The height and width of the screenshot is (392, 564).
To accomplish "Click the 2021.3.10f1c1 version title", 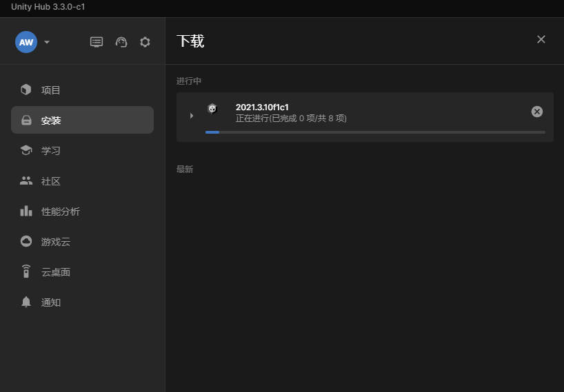I will point(262,107).
